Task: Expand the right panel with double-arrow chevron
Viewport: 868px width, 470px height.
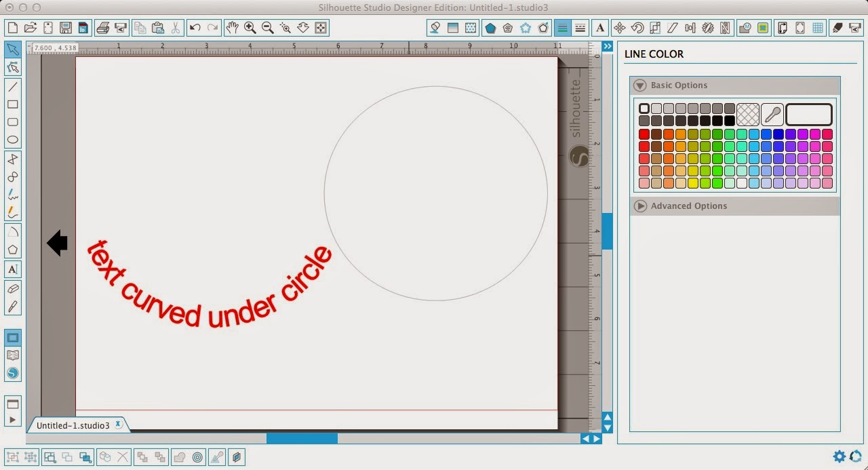Action: click(607, 46)
